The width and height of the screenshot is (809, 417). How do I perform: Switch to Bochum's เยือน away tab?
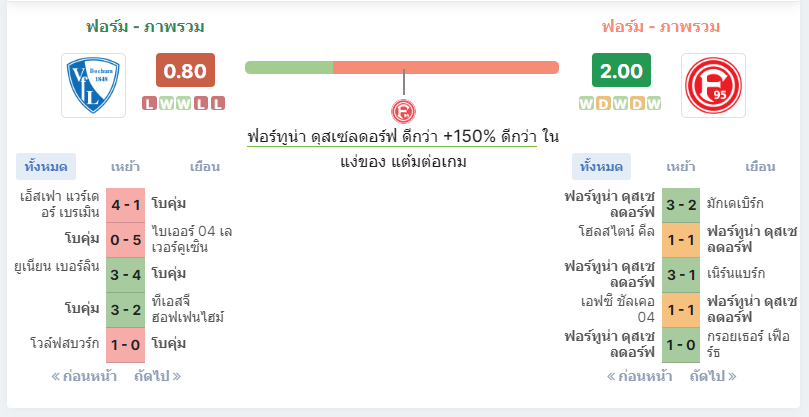pos(205,167)
